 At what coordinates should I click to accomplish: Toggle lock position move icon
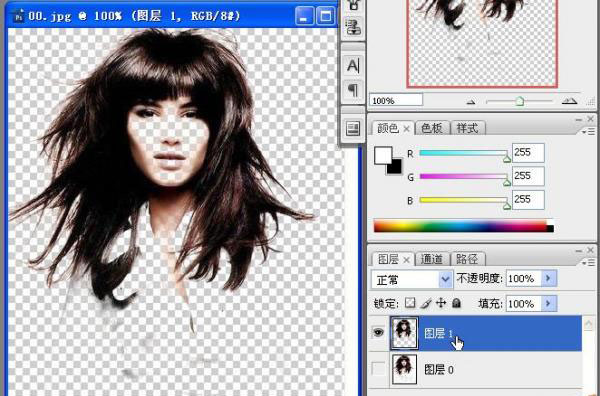[x=441, y=303]
